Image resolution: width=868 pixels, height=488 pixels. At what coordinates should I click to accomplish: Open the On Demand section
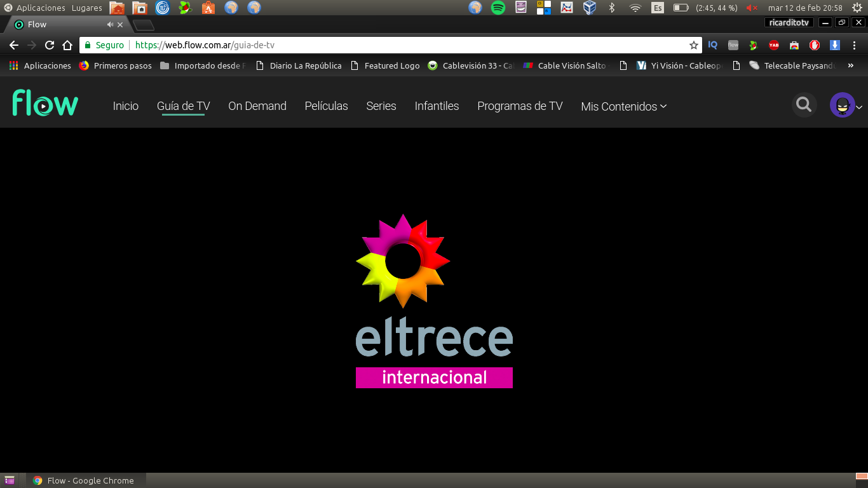point(257,106)
